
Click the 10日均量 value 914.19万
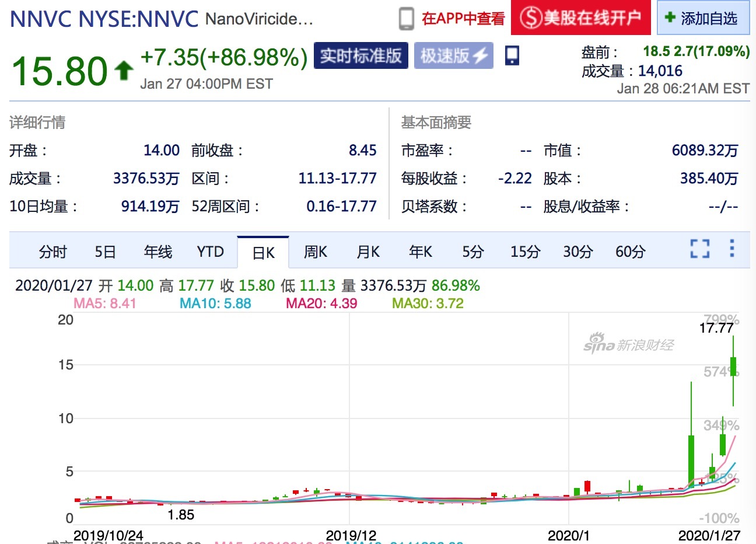(x=150, y=207)
